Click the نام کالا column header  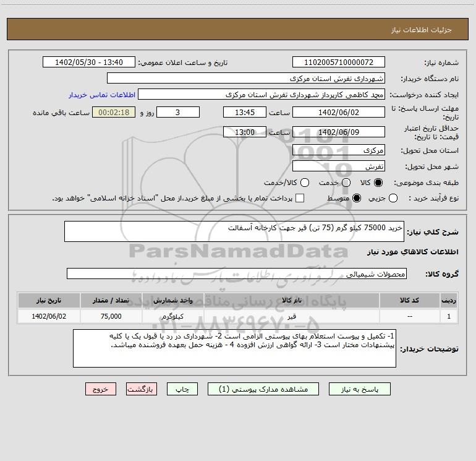[291, 300]
